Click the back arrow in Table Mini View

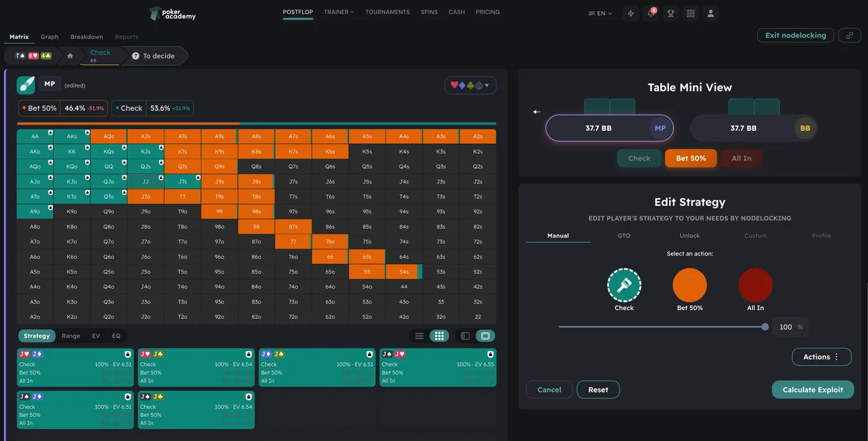click(x=537, y=112)
